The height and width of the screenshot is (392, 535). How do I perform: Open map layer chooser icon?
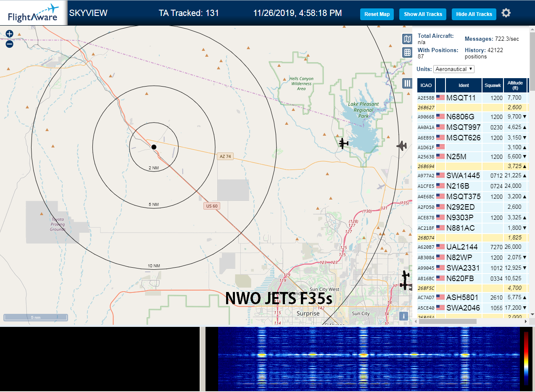click(x=407, y=39)
